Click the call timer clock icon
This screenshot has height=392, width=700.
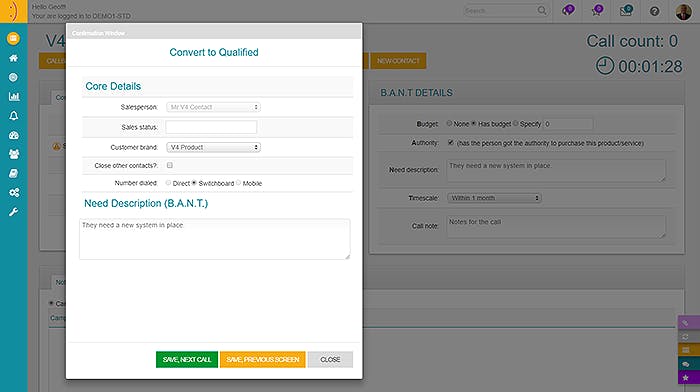[605, 66]
